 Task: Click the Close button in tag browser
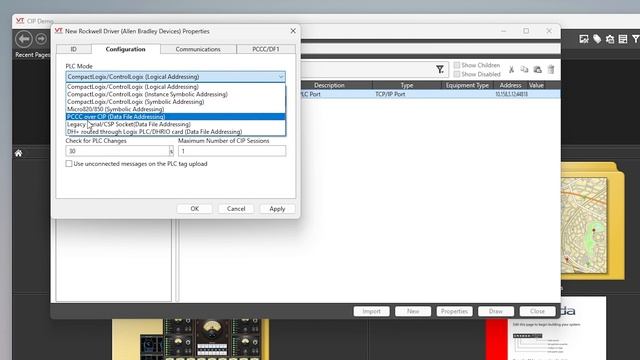point(538,311)
